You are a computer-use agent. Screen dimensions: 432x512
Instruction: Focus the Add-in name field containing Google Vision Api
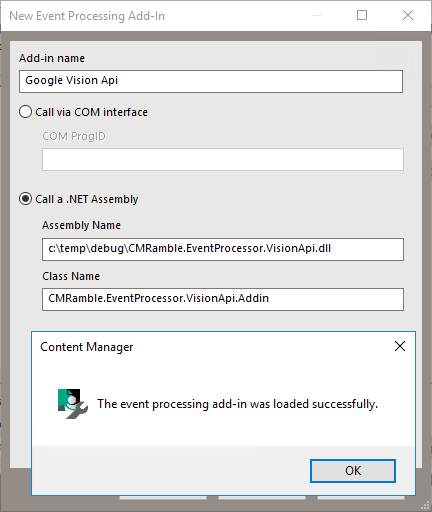click(211, 81)
